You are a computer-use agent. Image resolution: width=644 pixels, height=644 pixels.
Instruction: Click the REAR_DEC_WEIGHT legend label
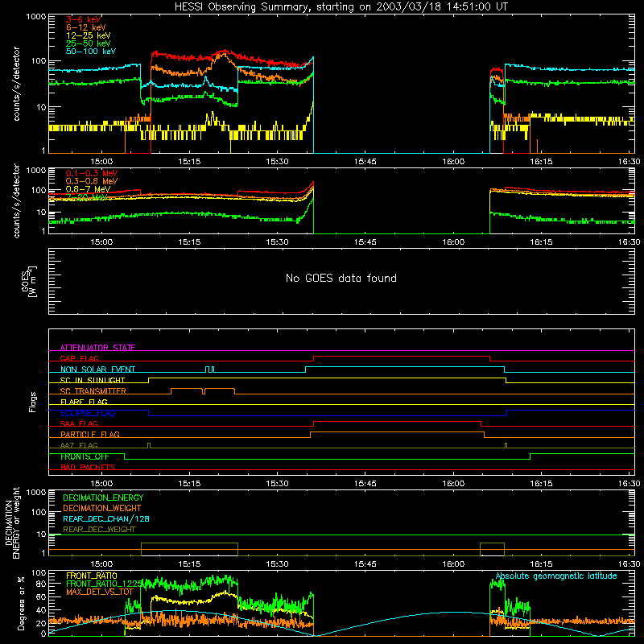[99, 530]
